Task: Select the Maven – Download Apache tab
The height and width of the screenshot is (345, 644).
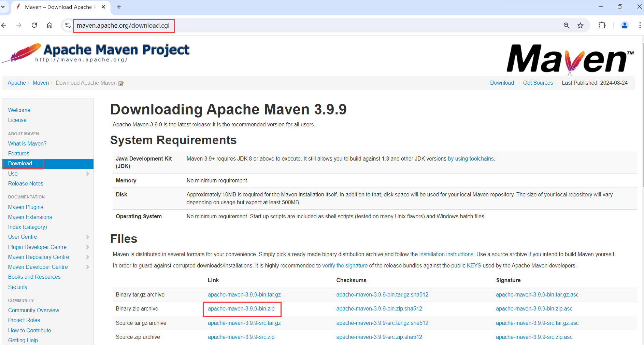Action: (60, 7)
